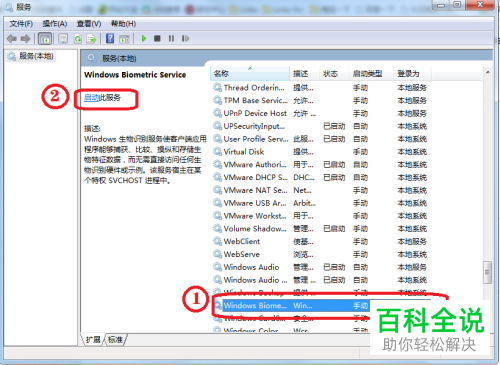This screenshot has height=365, width=500.
Task: Open the Properties toolbar icon
Action: 63,39
